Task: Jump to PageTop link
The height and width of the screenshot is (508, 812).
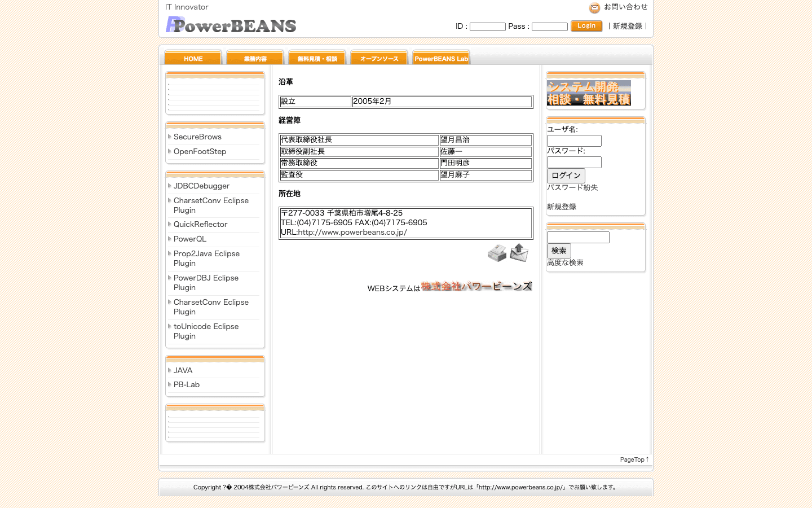Action: coord(634,459)
